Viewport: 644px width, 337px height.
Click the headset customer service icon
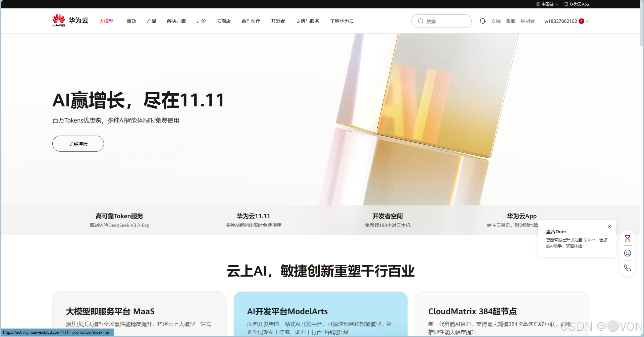click(x=482, y=21)
